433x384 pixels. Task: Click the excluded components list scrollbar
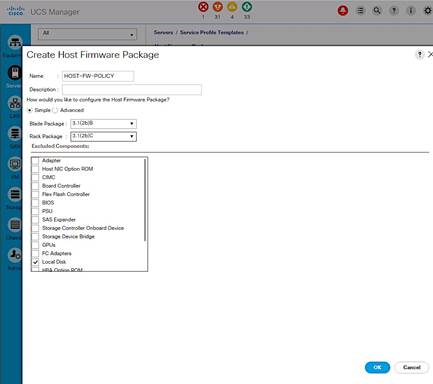coord(145,200)
